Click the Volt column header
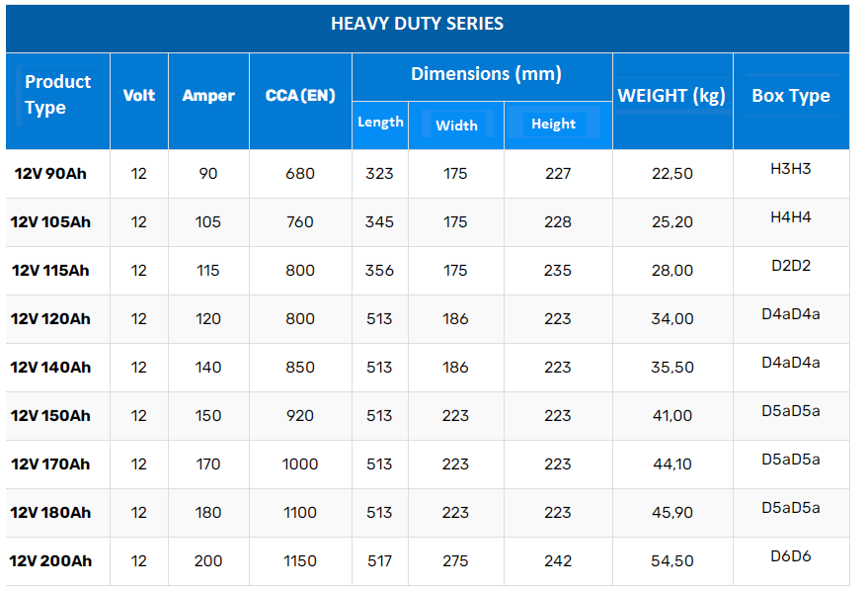The width and height of the screenshot is (868, 592). pos(139,96)
